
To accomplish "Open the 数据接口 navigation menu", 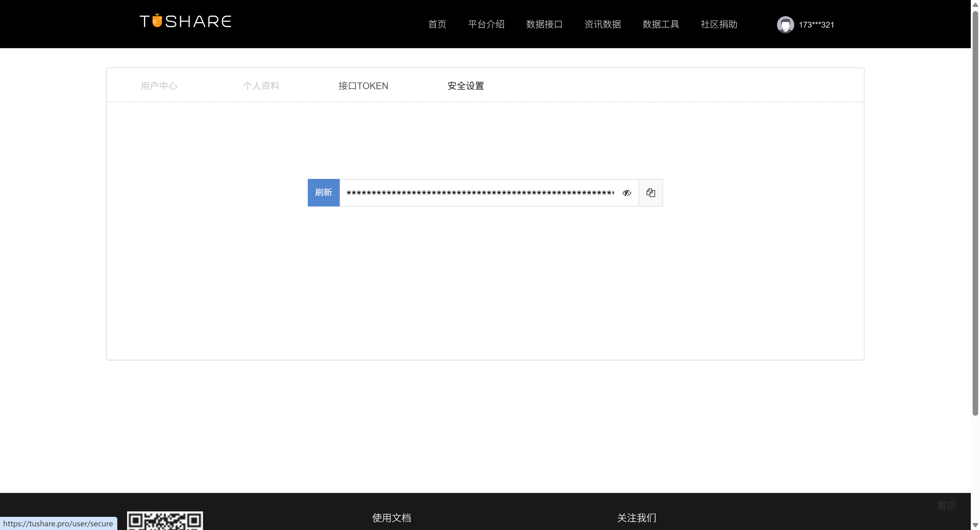I will 544,24.
